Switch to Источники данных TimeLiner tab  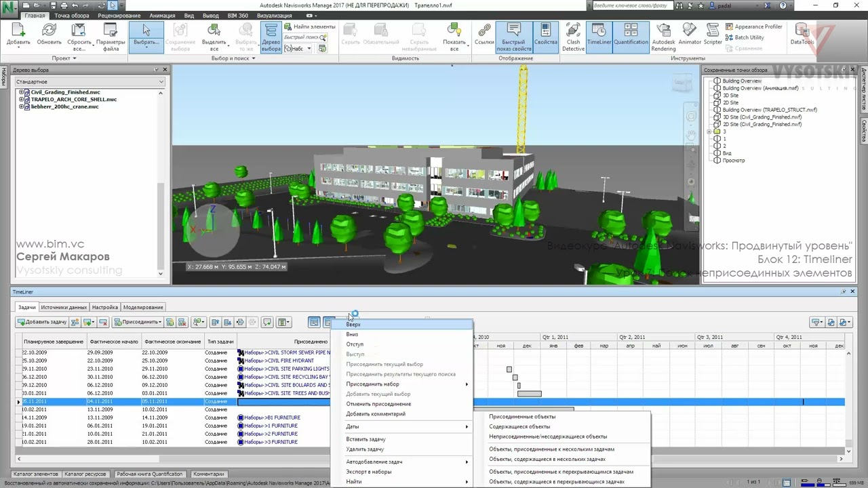pyautogui.click(x=64, y=307)
